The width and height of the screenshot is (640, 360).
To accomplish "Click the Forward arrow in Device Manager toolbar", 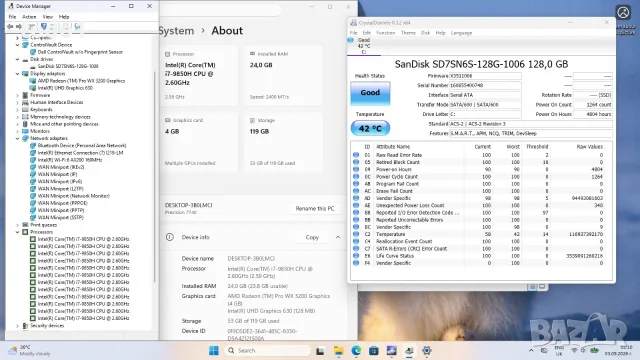I will (19, 27).
